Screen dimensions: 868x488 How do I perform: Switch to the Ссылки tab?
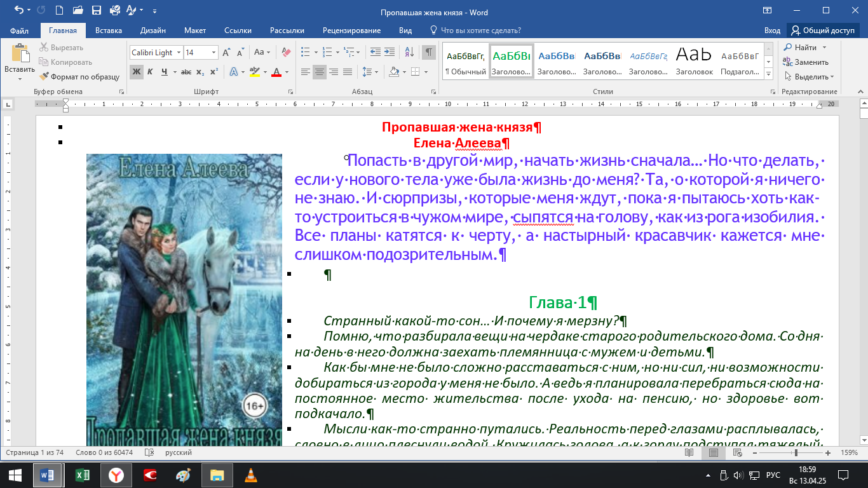tap(238, 30)
